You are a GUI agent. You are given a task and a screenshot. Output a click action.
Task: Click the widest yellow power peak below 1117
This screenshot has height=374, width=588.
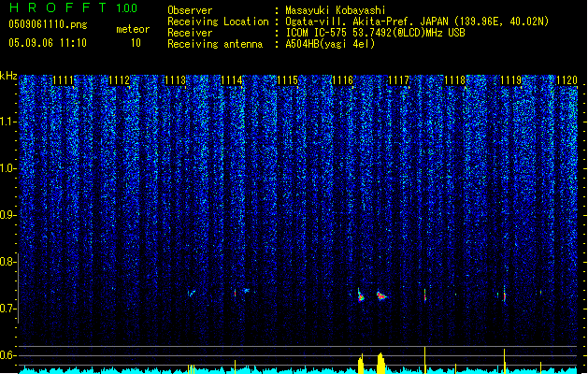[x=381, y=363]
